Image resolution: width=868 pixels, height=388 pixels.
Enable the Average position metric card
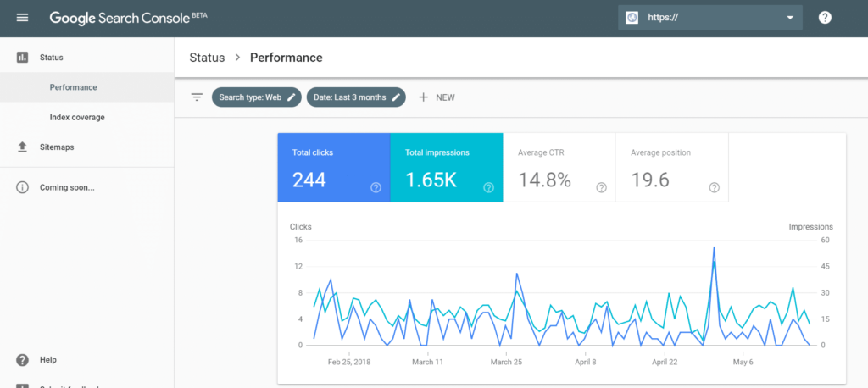[x=672, y=168]
